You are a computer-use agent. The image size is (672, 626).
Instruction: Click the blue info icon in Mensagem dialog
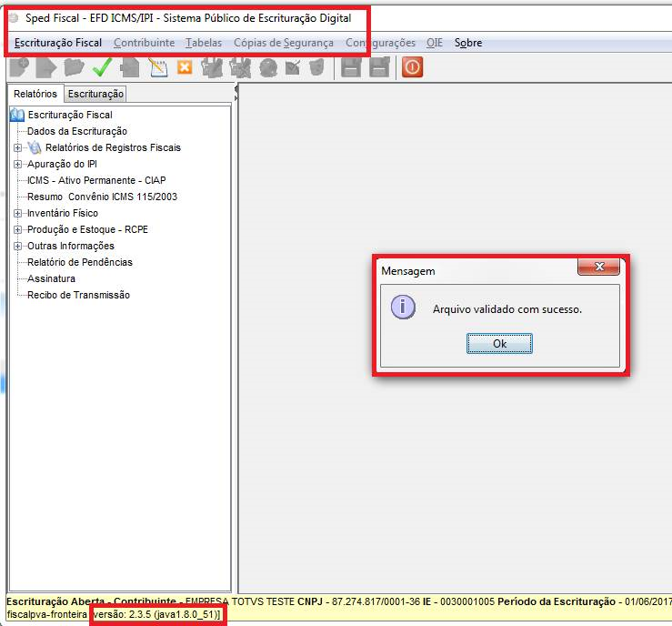pyautogui.click(x=403, y=307)
